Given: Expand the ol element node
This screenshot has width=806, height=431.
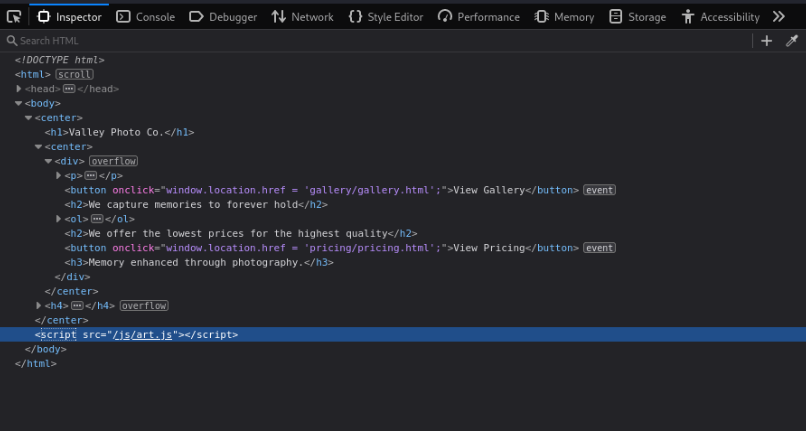Looking at the screenshot, I should click(58, 219).
